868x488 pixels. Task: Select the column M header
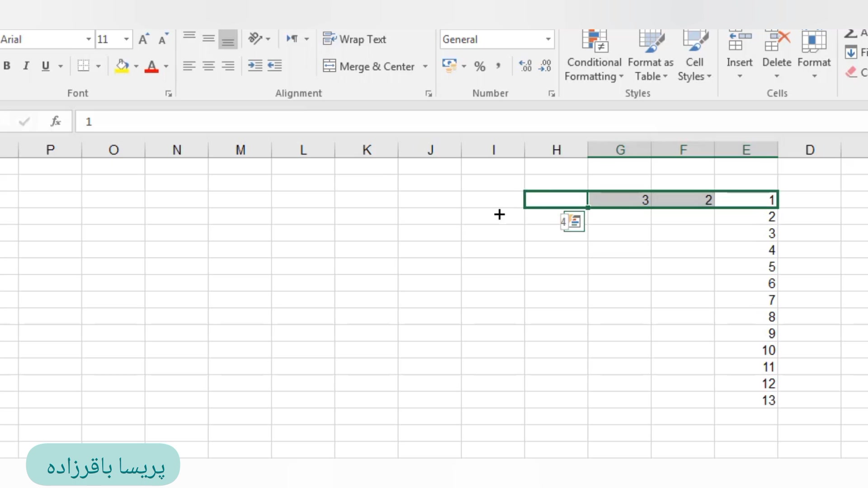[240, 150]
